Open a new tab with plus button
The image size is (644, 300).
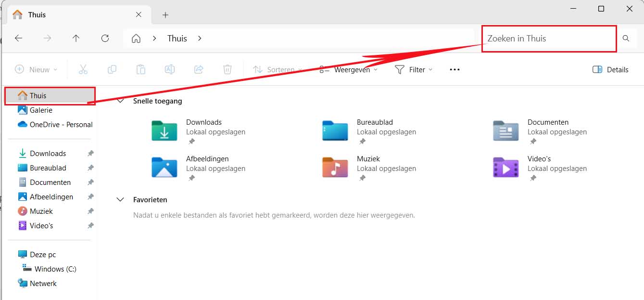(x=165, y=15)
